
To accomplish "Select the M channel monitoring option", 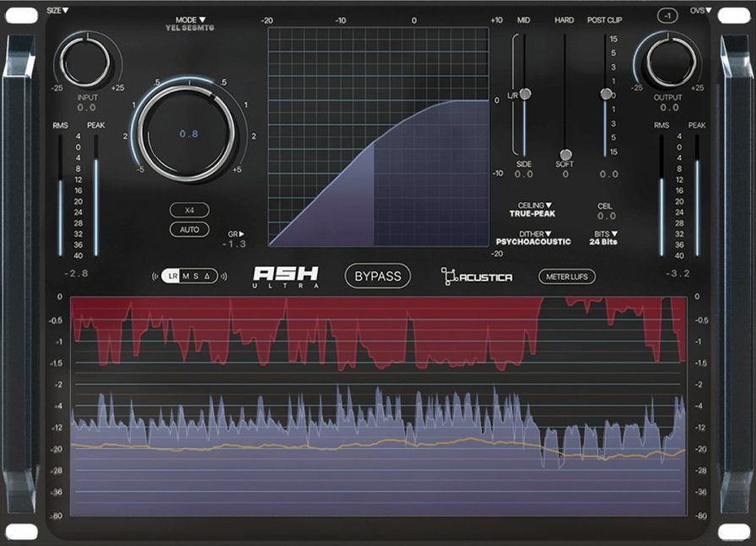I will [x=185, y=276].
